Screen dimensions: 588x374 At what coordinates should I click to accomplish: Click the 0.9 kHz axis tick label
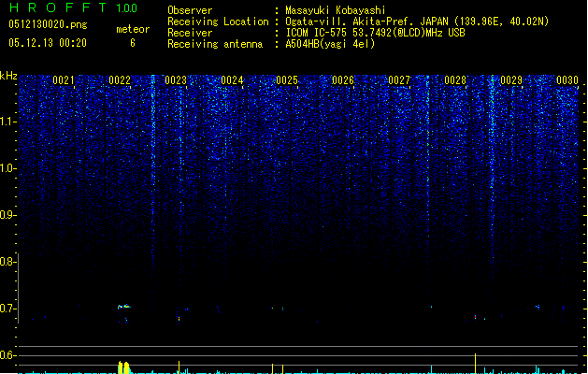click(x=7, y=215)
